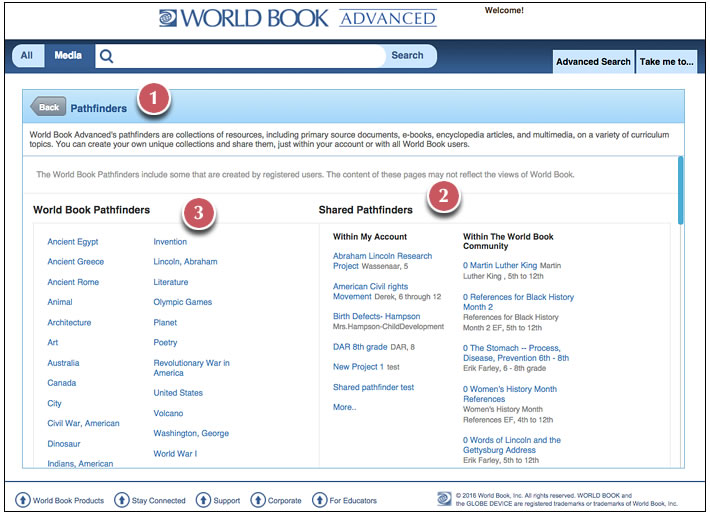
Task: Open the Shared pathfinder test link
Action: pyautogui.click(x=374, y=387)
